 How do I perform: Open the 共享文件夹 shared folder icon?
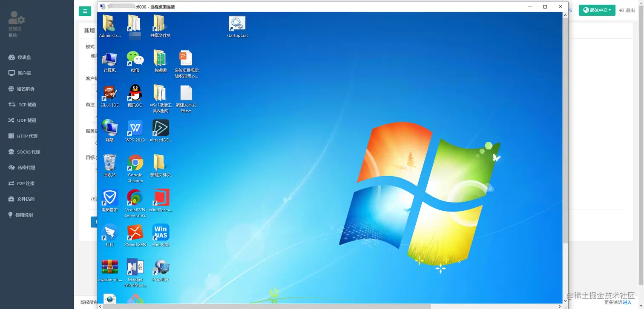tap(161, 26)
